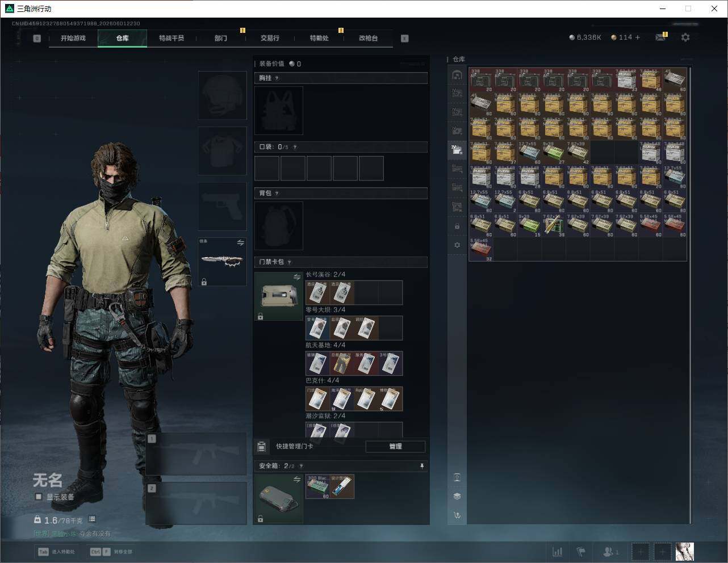This screenshot has height=563, width=728.
Task: Click the player avatar in bottom-right
Action: click(684, 552)
